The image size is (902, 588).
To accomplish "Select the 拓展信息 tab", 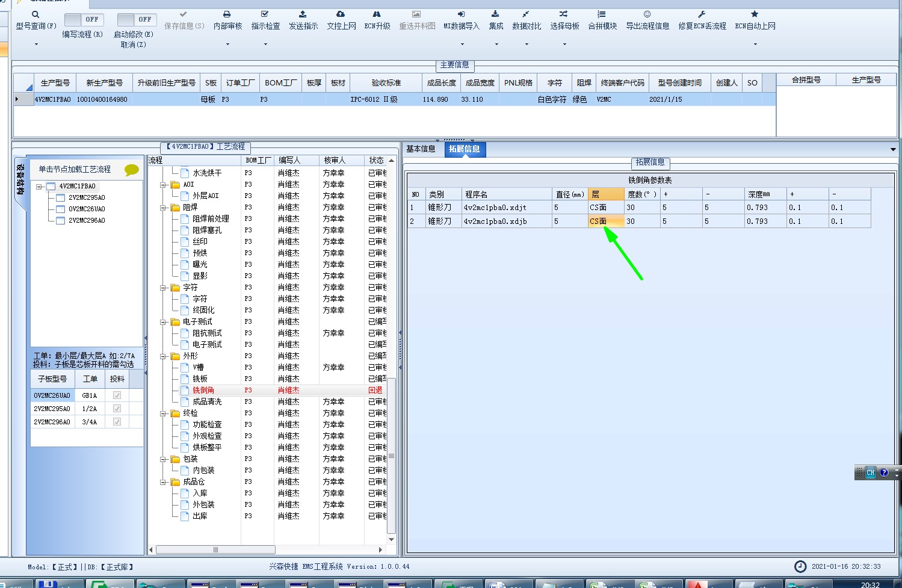I will click(x=464, y=149).
